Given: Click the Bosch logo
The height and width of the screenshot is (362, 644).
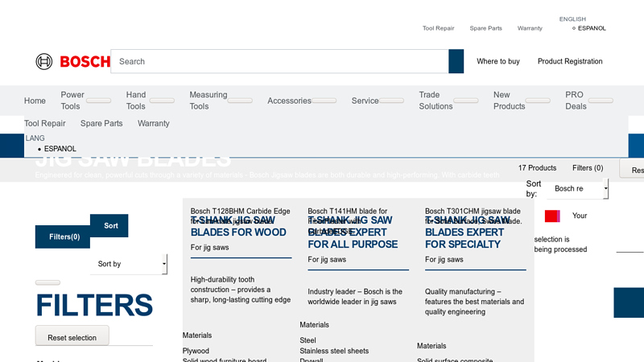Looking at the screenshot, I should click(x=72, y=61).
